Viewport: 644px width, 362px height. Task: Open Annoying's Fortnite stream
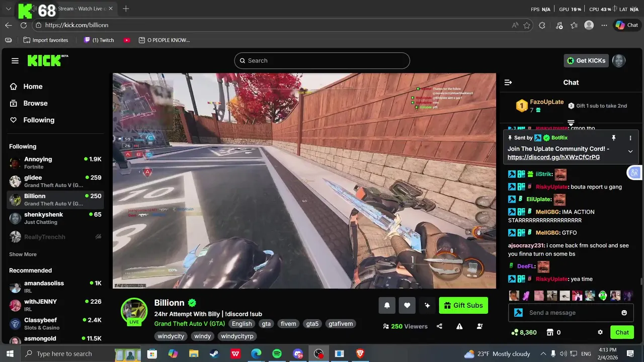55,163
